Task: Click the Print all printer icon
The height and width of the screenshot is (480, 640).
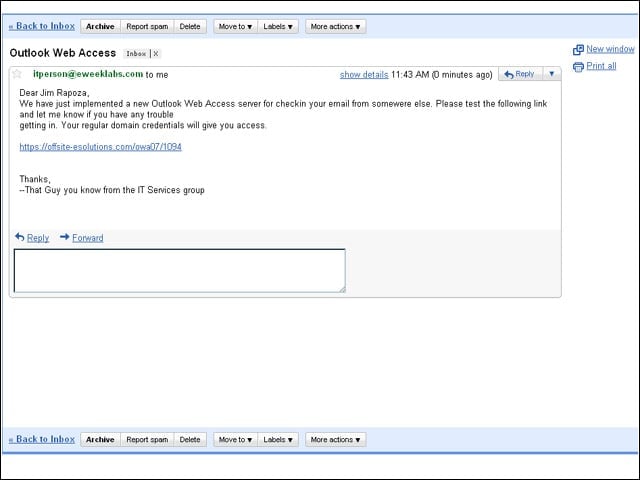Action: [578, 67]
